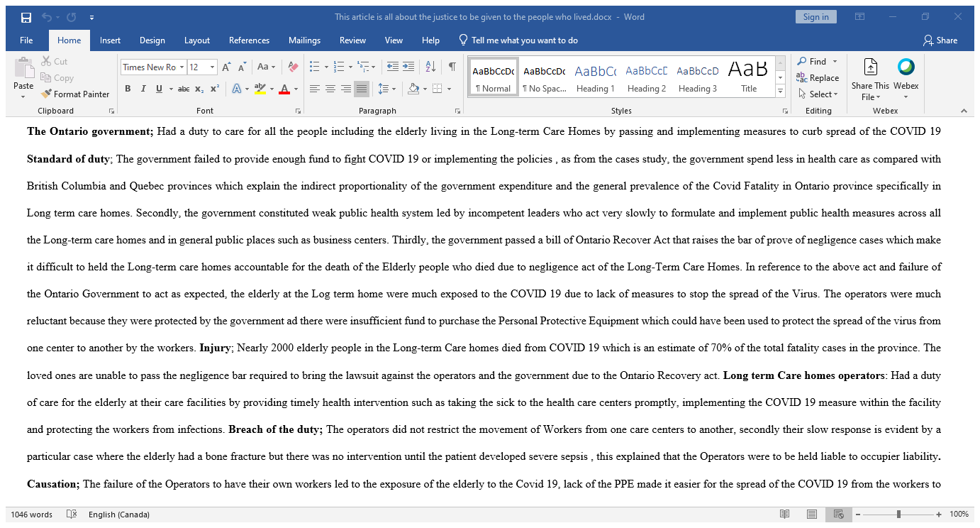This screenshot has height=528, width=980.
Task: Switch to Read Mode view icon
Action: pos(785,515)
